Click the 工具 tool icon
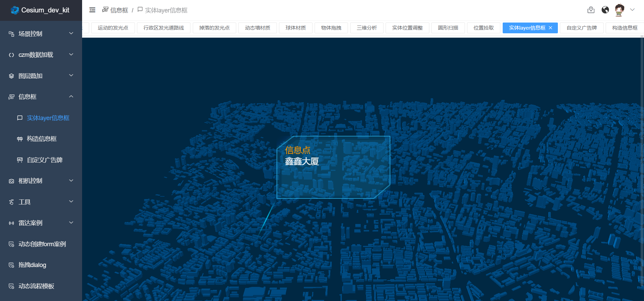The height and width of the screenshot is (301, 644). point(11,202)
